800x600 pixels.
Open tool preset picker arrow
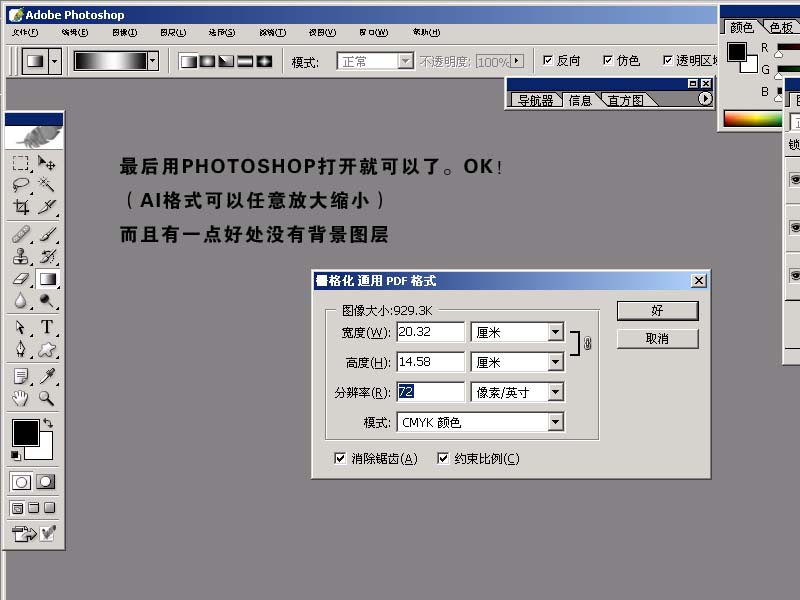coord(55,62)
